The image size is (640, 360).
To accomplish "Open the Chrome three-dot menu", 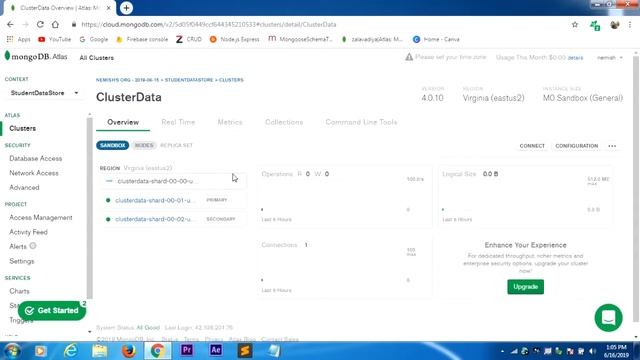I will (630, 25).
